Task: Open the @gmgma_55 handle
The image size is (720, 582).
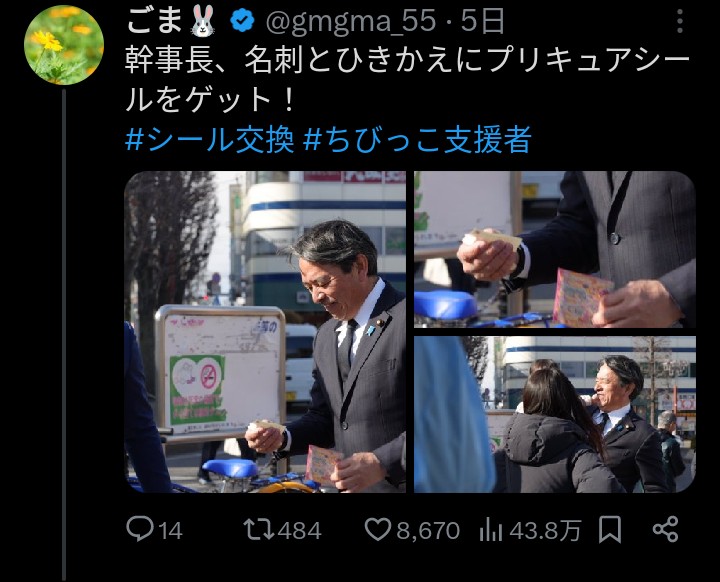Action: 351,21
